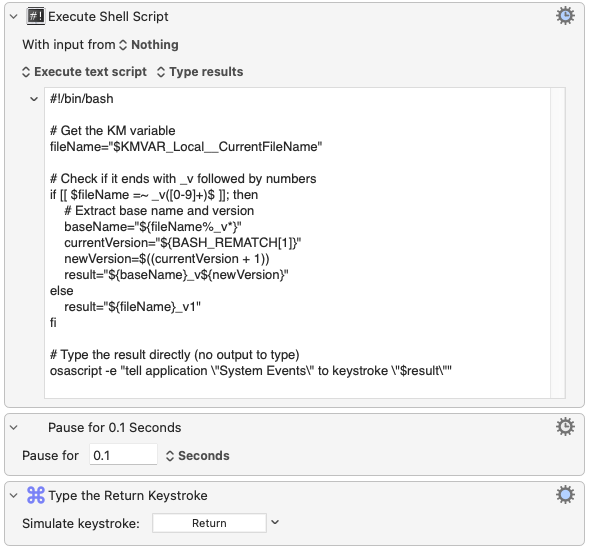
Task: Click the script editor vertical scrollbar track
Action: click(x=558, y=243)
